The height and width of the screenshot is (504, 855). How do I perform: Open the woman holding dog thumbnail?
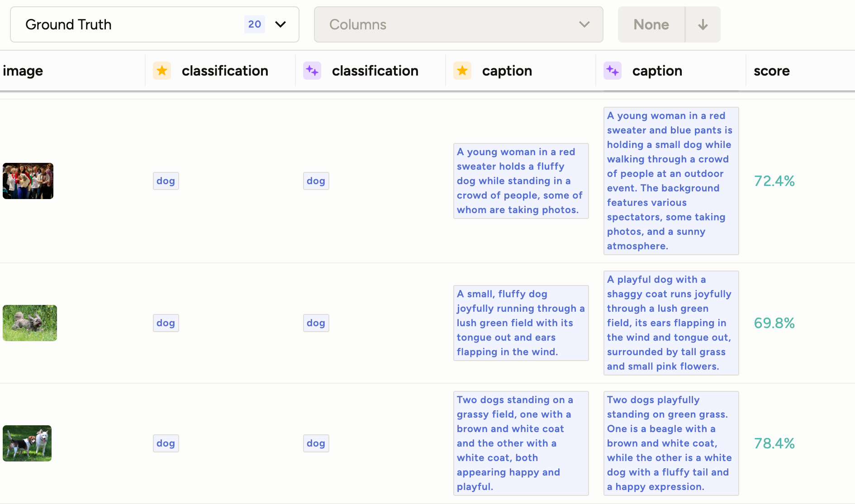coord(28,181)
